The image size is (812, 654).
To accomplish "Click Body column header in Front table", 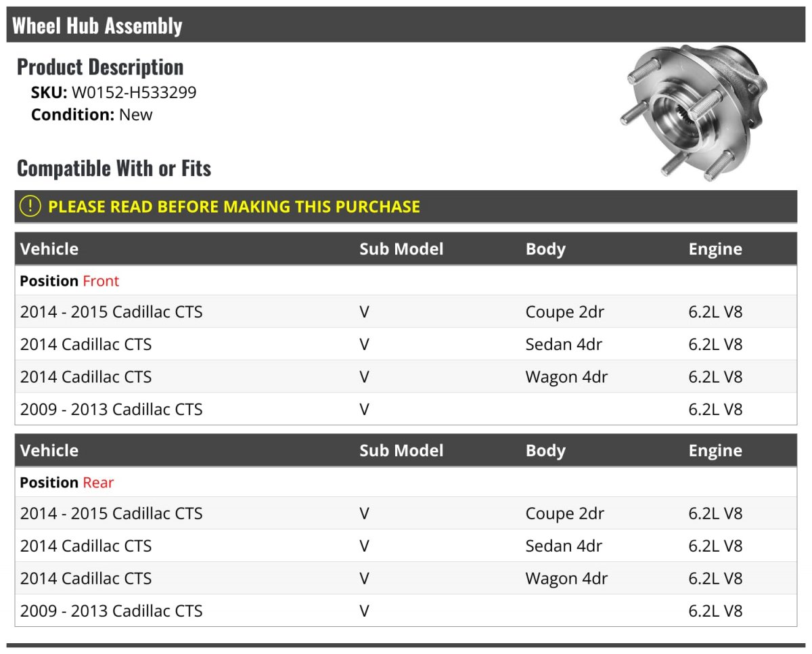I will [545, 249].
